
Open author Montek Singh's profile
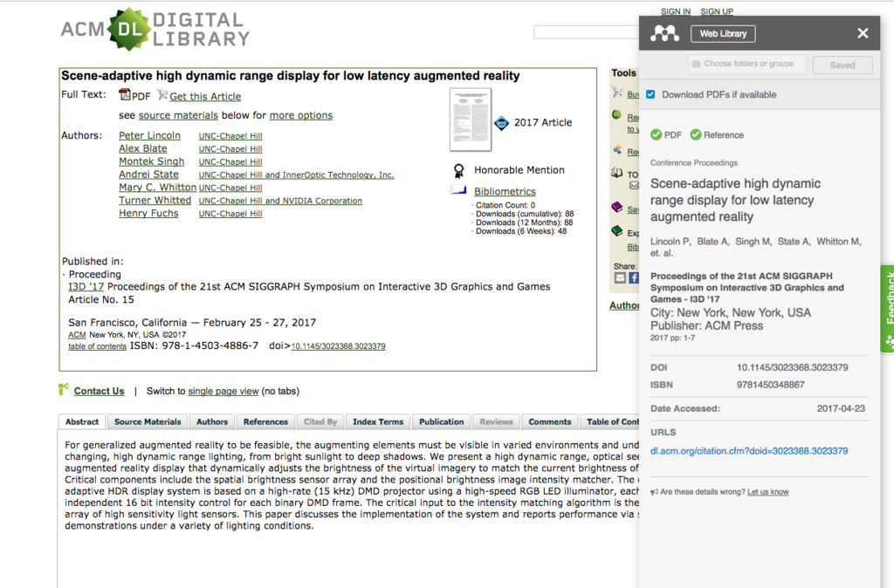pos(152,161)
